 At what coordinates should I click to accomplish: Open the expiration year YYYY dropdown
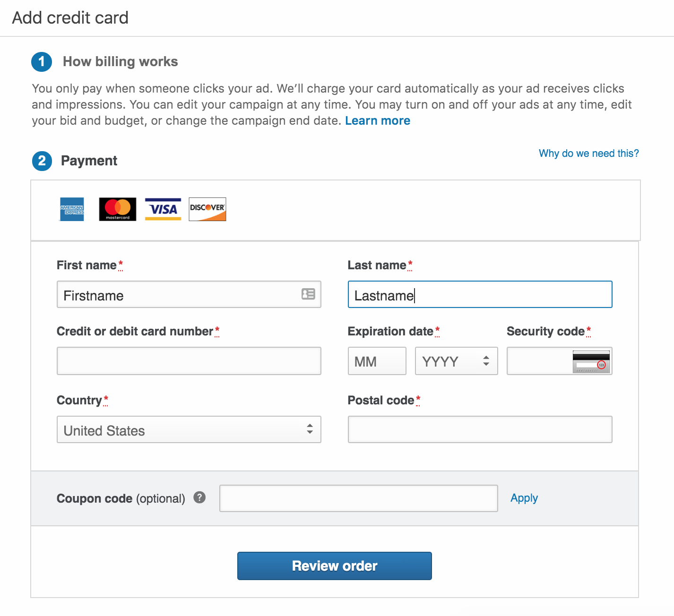point(456,361)
